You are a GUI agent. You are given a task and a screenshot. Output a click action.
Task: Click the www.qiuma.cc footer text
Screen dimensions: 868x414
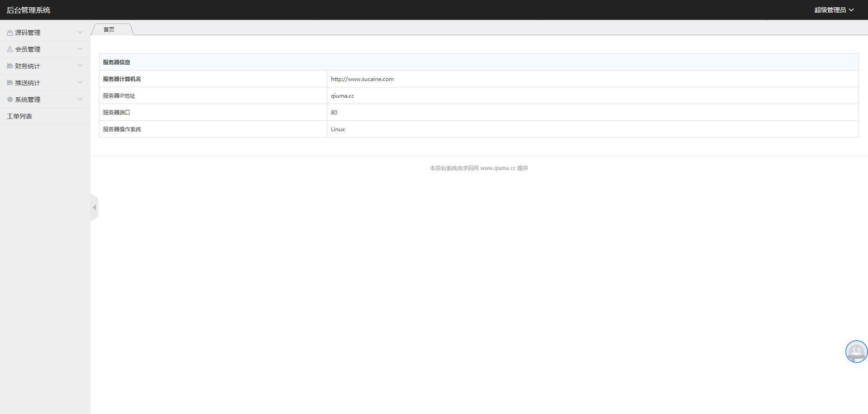coord(498,168)
